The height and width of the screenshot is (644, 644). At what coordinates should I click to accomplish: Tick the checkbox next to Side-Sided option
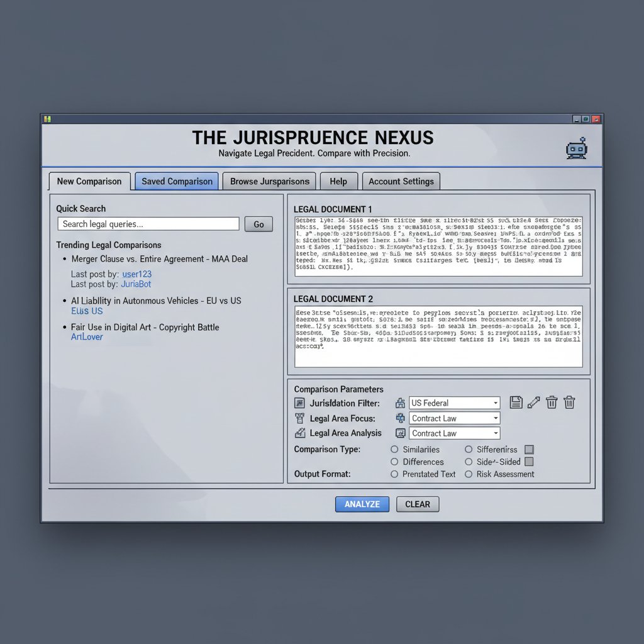click(529, 462)
